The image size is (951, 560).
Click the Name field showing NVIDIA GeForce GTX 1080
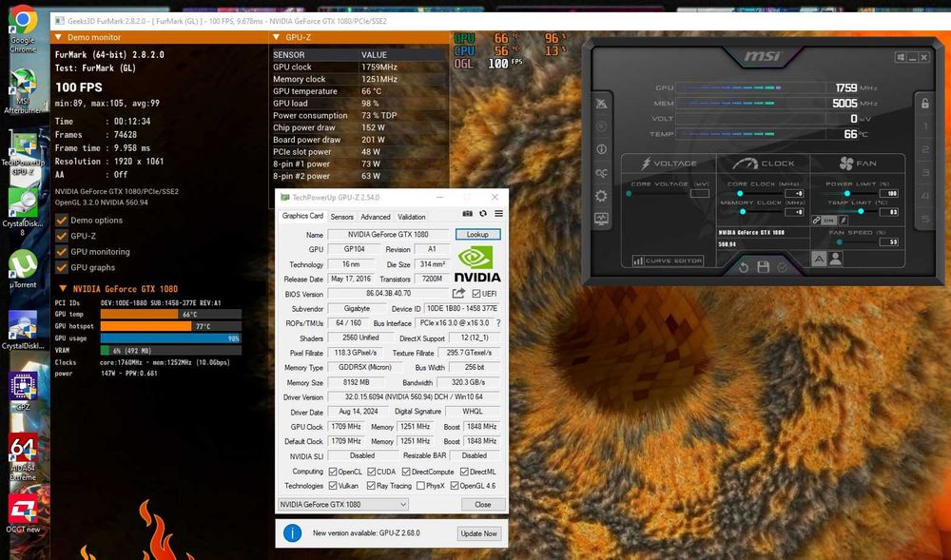388,235
